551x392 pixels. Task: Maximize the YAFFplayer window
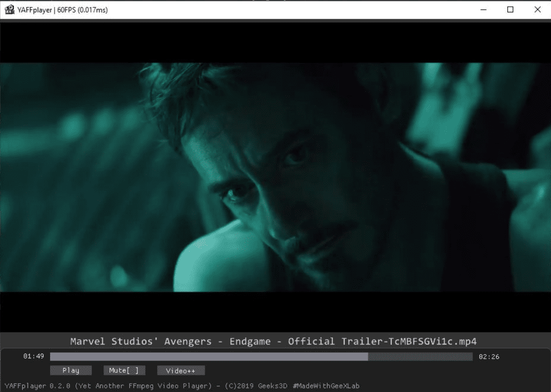[510, 10]
